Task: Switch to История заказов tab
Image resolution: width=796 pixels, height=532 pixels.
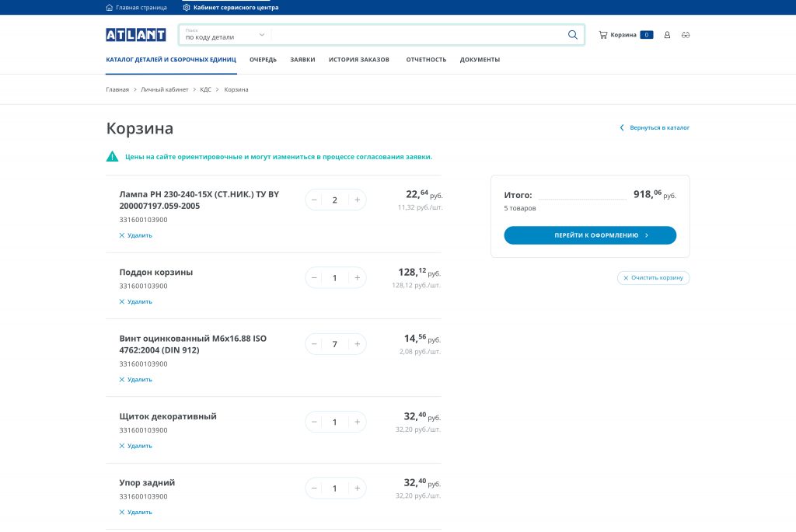Action: 358,60
